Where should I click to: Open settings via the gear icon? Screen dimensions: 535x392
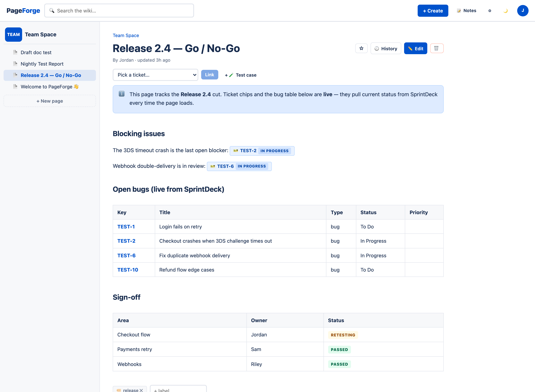click(490, 11)
